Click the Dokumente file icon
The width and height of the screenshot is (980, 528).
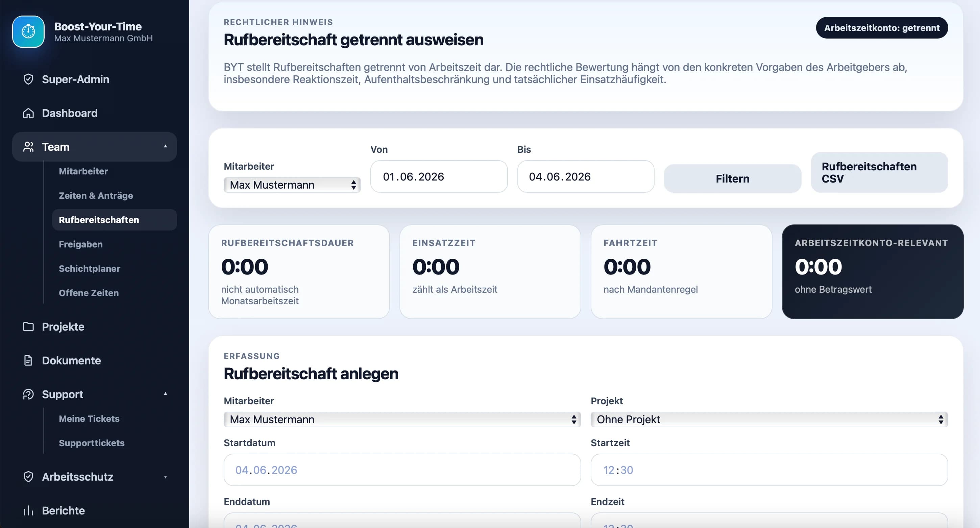pyautogui.click(x=28, y=360)
